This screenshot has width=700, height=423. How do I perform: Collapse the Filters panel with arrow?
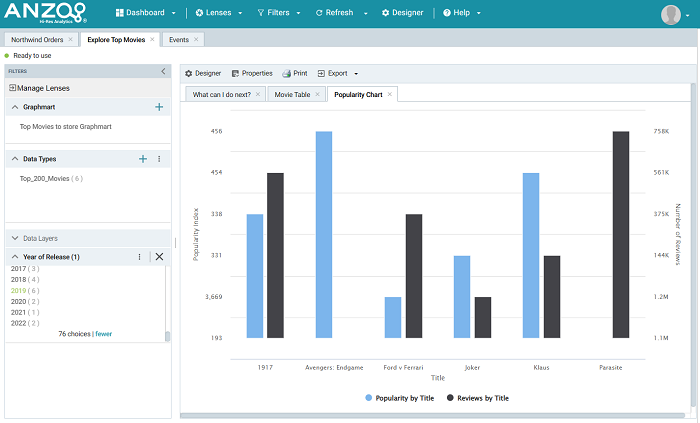point(164,72)
